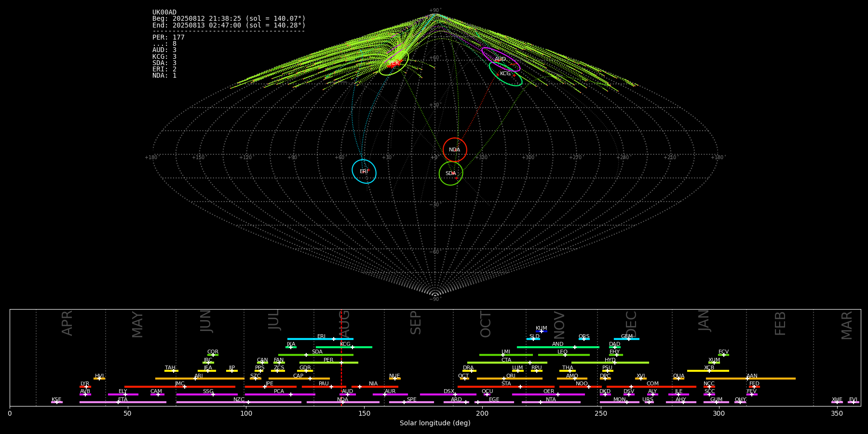Click the NZC shower bar in timeline
Viewport: 868px width, 434px height.
(239, 402)
